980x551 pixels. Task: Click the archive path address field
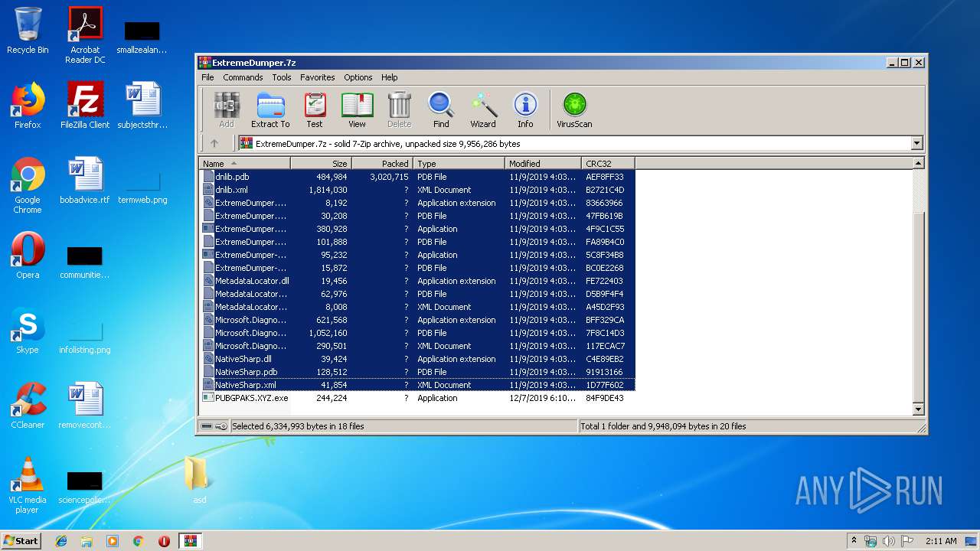[580, 143]
